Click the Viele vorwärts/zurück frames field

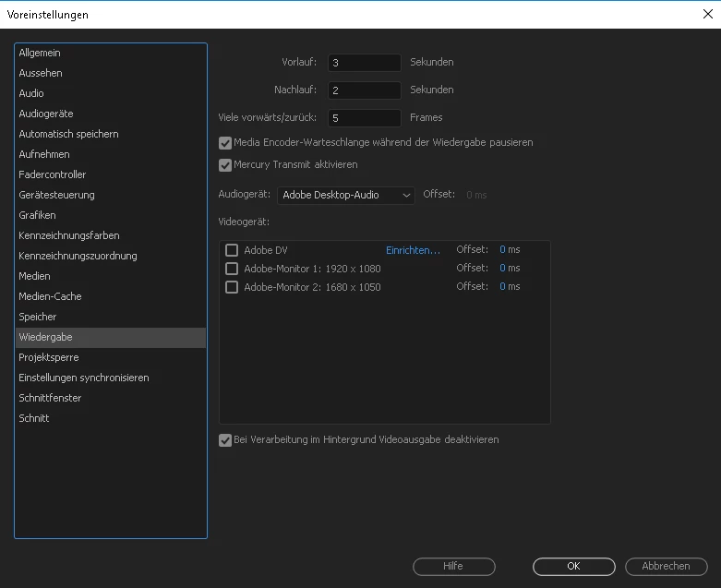pyautogui.click(x=364, y=118)
